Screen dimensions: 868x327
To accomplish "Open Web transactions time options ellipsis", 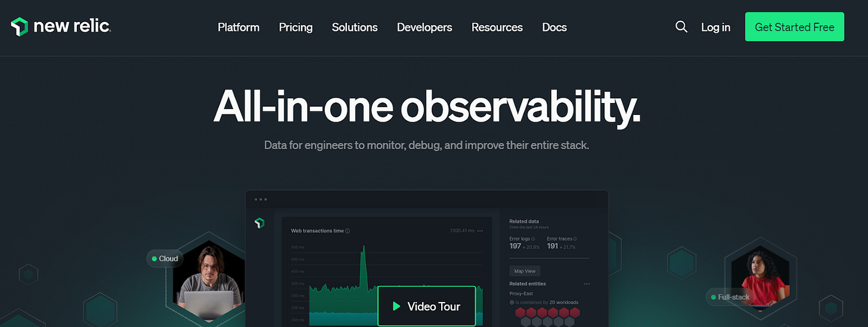I will (480, 231).
